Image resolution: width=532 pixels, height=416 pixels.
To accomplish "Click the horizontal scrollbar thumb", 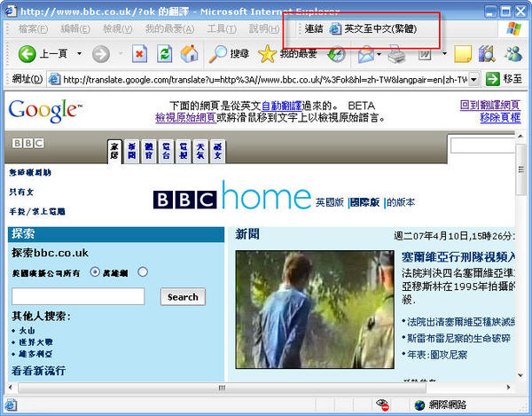I will 222,388.
